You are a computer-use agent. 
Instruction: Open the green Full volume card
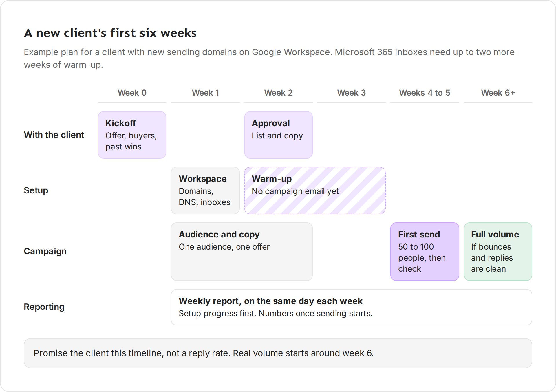tap(498, 252)
